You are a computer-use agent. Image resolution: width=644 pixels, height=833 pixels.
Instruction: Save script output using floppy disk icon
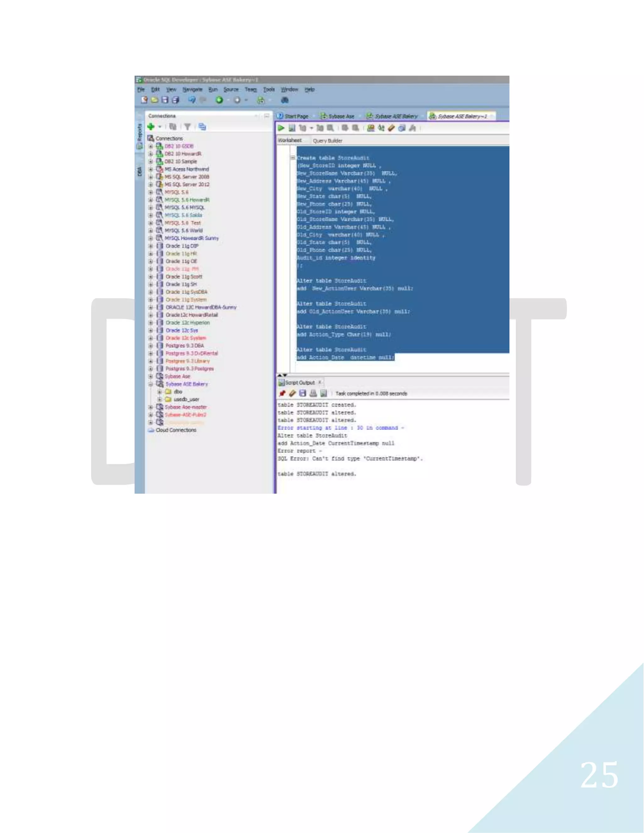click(x=303, y=393)
